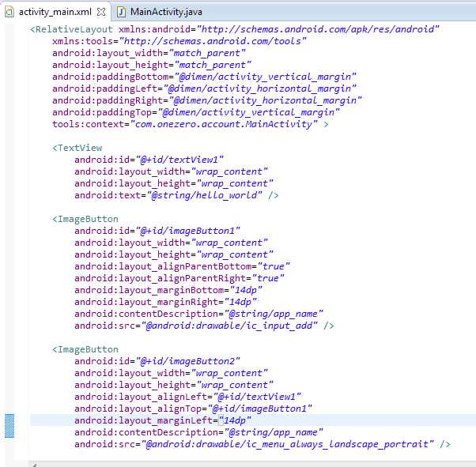This screenshot has width=476, height=467.
Task: Click the "@+id/imageButton1" id line
Action: [157, 231]
